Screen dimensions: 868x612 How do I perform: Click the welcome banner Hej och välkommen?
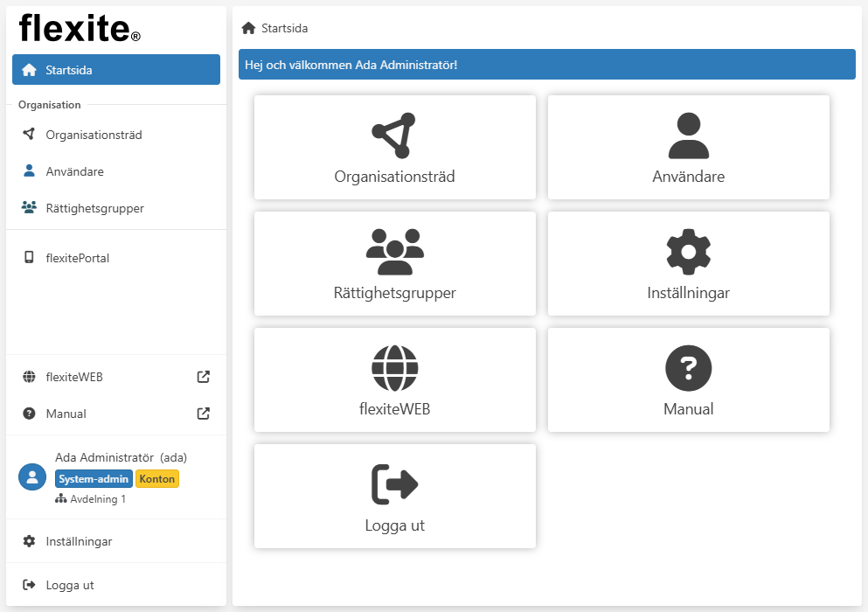tap(547, 65)
